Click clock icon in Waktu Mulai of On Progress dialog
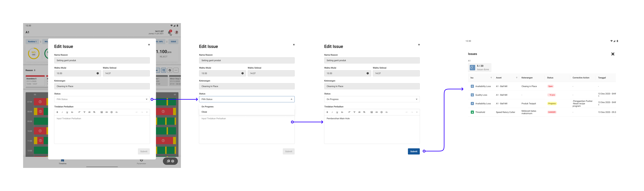Screen dimensions: 644x191 tap(368, 73)
